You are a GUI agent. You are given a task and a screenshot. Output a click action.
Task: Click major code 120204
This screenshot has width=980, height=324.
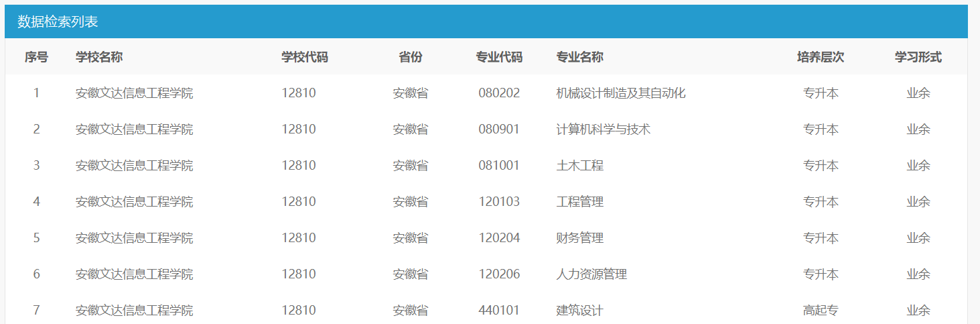(499, 238)
